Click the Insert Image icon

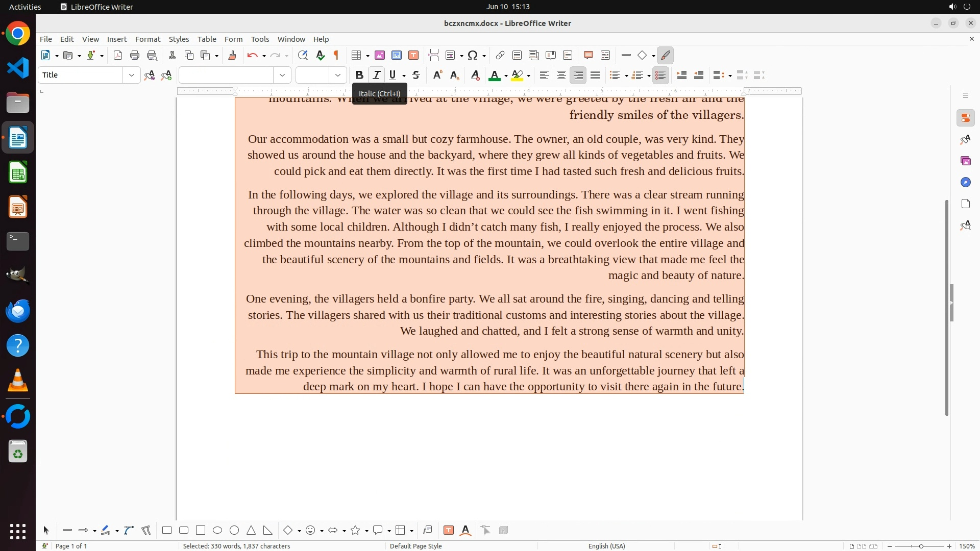tap(379, 56)
